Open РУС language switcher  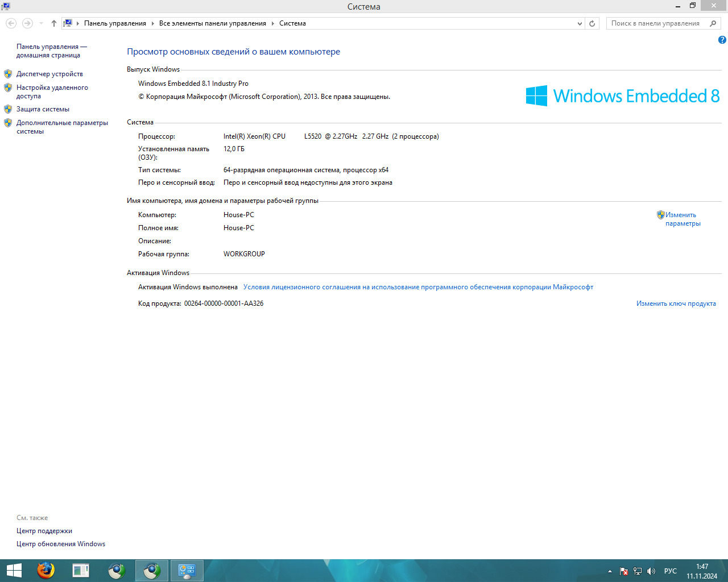[x=670, y=571]
